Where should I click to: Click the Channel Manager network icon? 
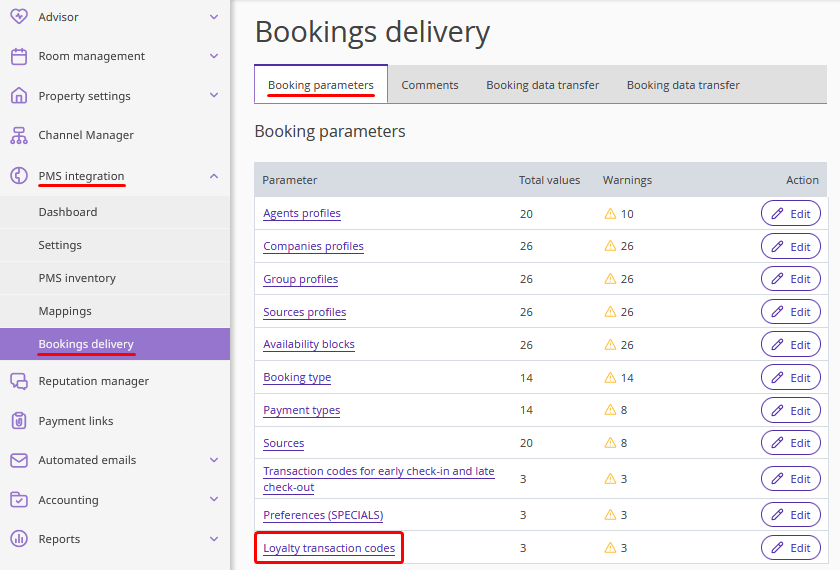point(19,136)
